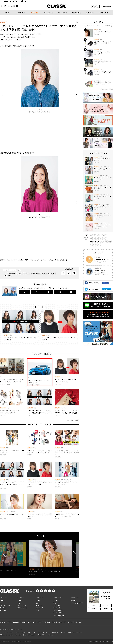Screen dimensions: 113x644
Task: Click the mail envelope icon in the top header
Action: pyautogui.click(x=17, y=6)
